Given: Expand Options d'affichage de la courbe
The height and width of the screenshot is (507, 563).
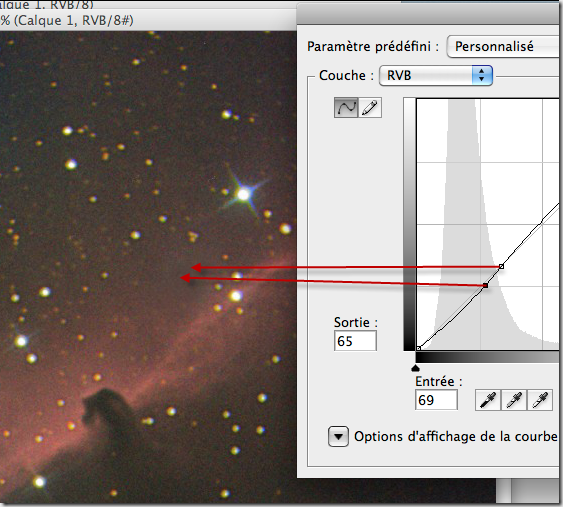Looking at the screenshot, I should [x=338, y=437].
